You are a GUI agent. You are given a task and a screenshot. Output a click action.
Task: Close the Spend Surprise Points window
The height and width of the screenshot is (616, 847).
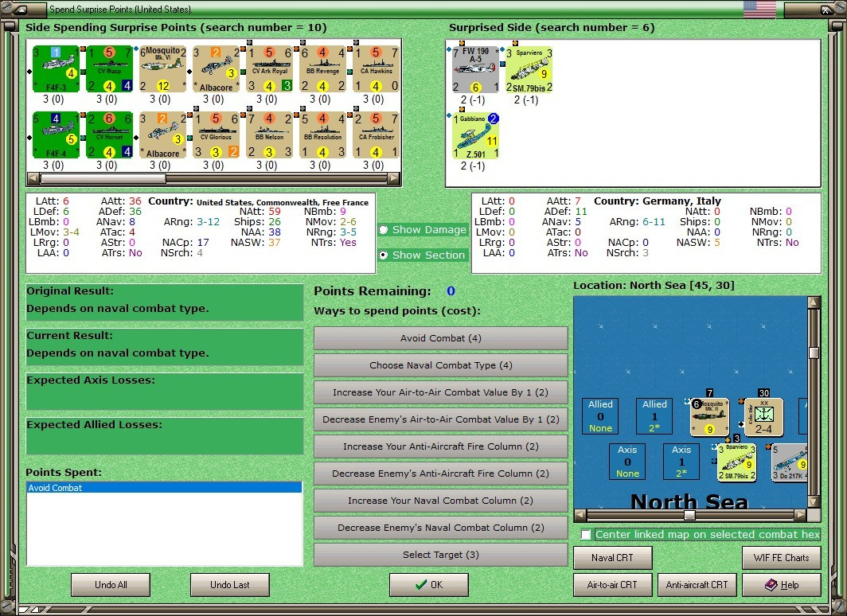click(x=826, y=10)
